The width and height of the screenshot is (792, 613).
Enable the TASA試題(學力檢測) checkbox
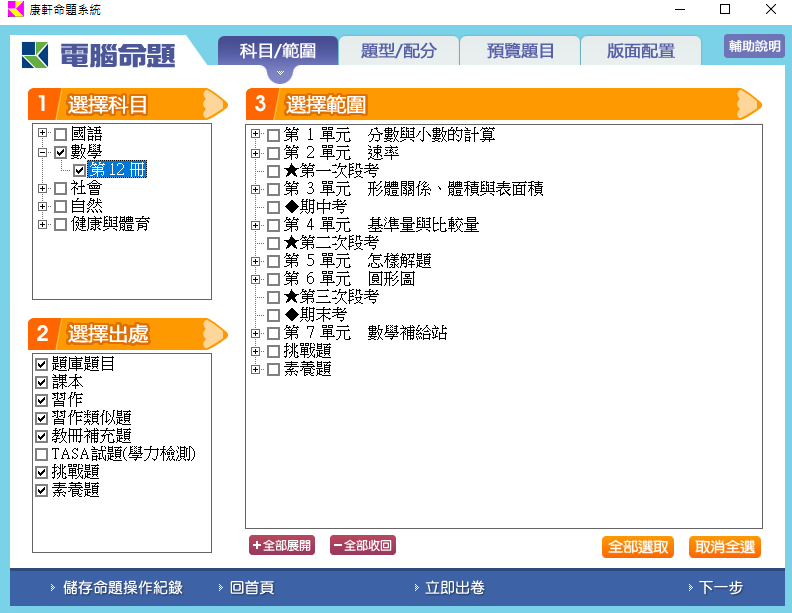pyautogui.click(x=41, y=455)
